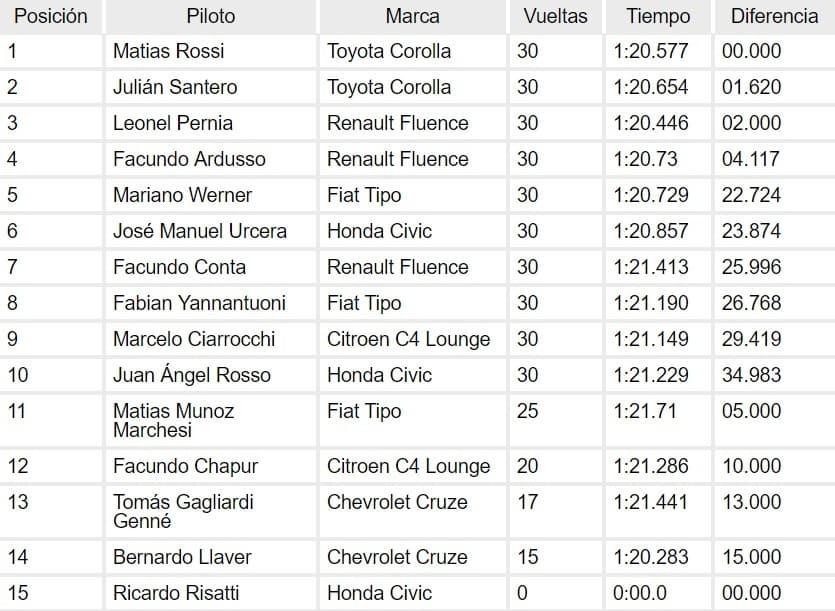
Task: Select Matias Munoz Marchesi name cell
Action: coord(211,420)
